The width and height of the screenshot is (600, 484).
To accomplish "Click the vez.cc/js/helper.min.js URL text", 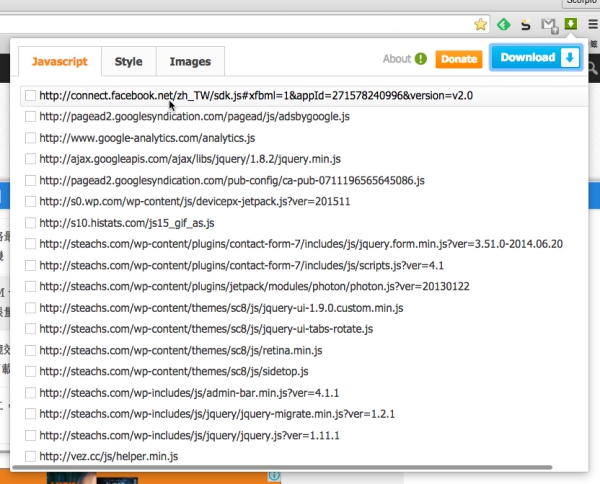I will (109, 456).
